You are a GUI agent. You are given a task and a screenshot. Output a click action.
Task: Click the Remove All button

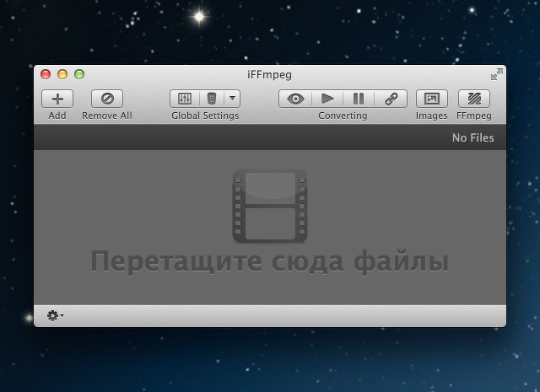tap(107, 99)
